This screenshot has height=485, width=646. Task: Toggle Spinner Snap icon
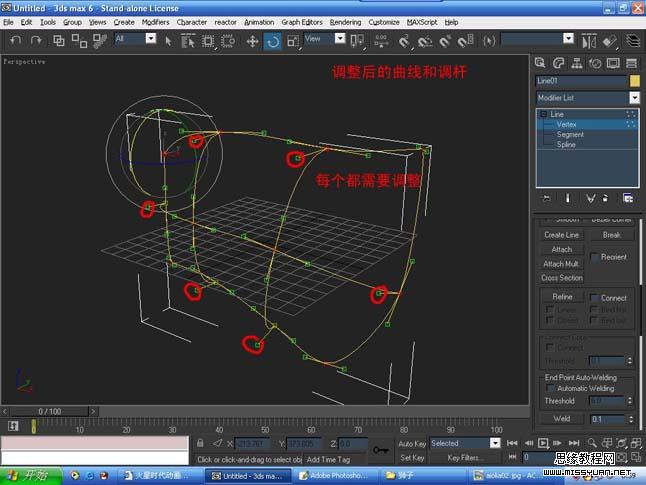(x=465, y=41)
